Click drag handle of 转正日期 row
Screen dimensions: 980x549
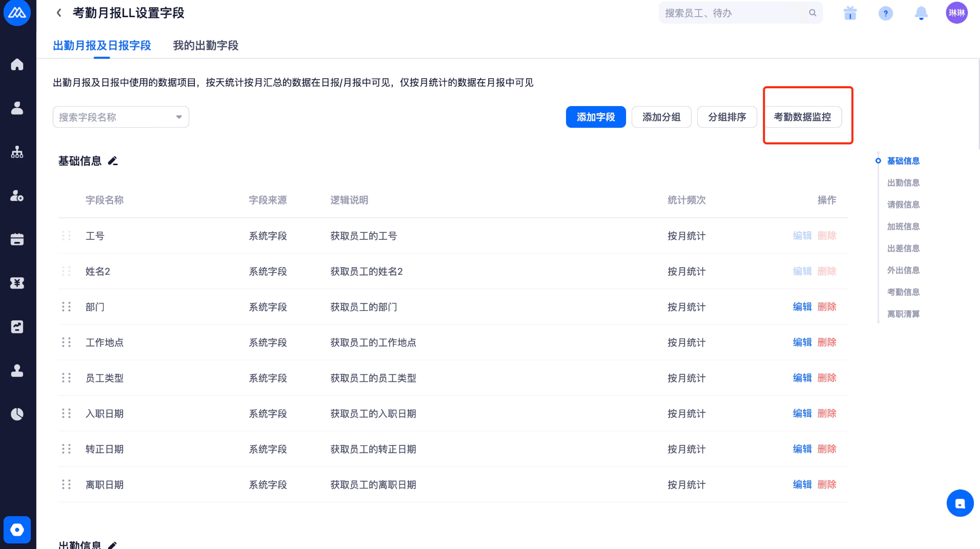pyautogui.click(x=66, y=449)
